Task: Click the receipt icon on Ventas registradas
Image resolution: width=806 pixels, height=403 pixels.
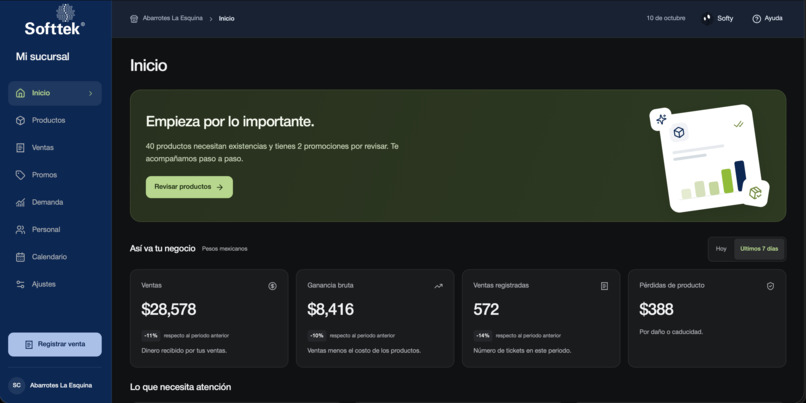Action: [x=604, y=286]
